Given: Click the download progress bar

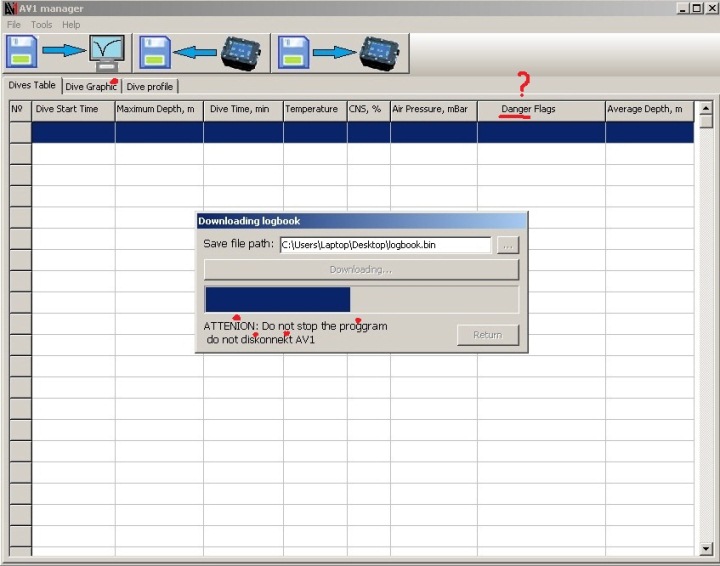Looking at the screenshot, I should click(361, 300).
